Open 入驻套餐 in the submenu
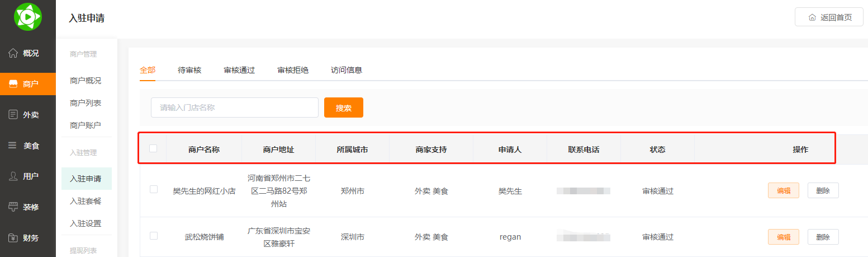 (86, 201)
